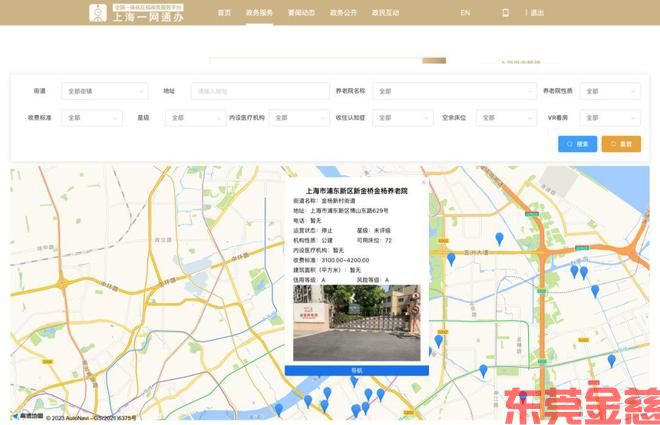This screenshot has width=660, height=425.
Task: Click the mobile phone icon in header
Action: point(505,13)
